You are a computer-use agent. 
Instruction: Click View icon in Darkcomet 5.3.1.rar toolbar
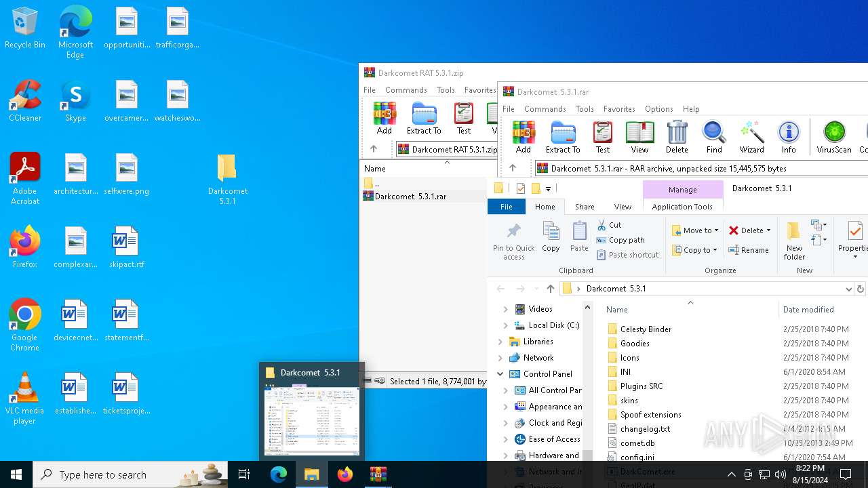(639, 137)
